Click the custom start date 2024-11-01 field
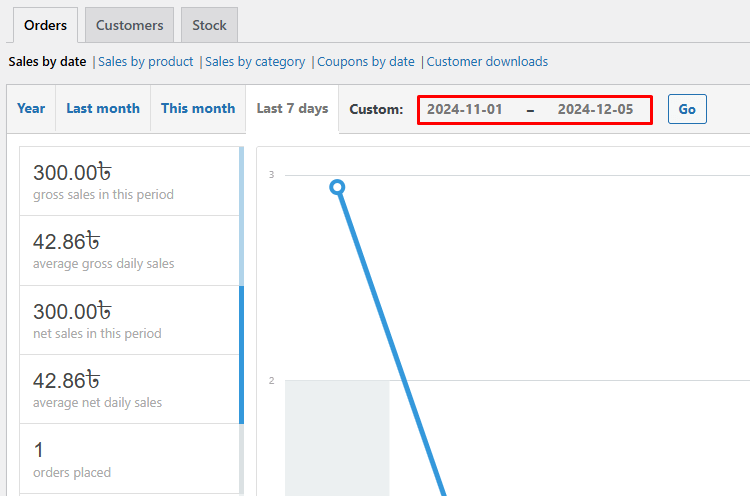 (465, 110)
